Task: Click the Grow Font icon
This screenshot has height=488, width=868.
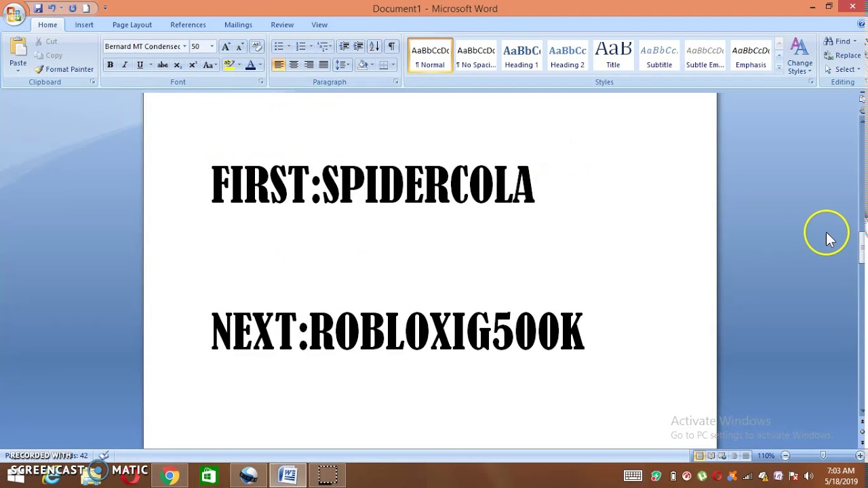Action: click(x=226, y=46)
